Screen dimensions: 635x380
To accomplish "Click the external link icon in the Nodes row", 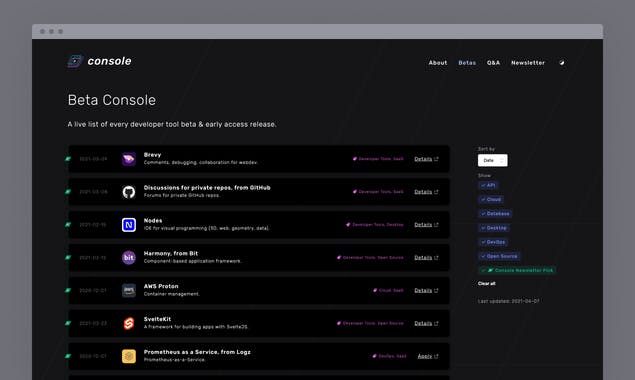I will pyautogui.click(x=436, y=225).
